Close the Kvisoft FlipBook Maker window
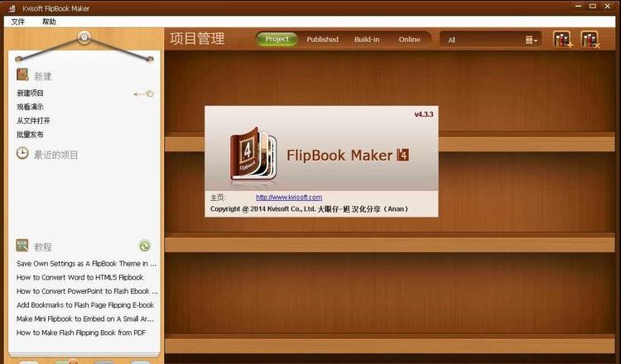Screen dimensions: 621x364 (x=608, y=7)
